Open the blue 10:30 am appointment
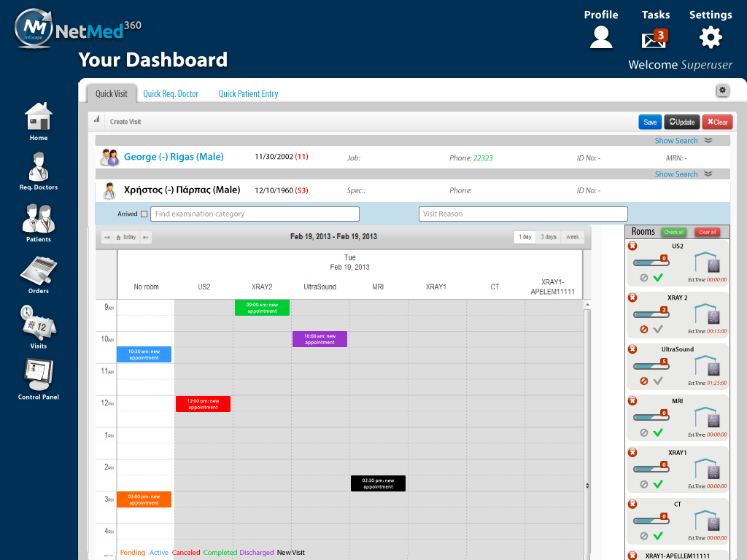The image size is (747, 560). click(x=144, y=354)
